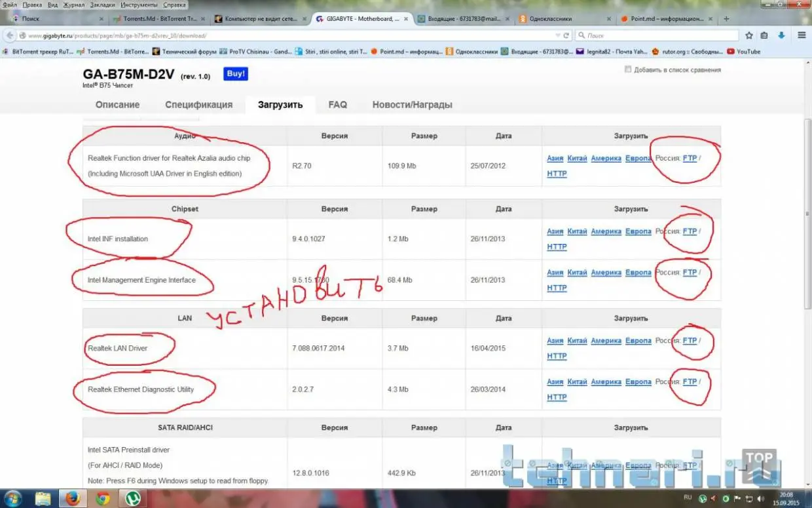
Task: Click Азия link for Intel INF installation
Action: 555,231
